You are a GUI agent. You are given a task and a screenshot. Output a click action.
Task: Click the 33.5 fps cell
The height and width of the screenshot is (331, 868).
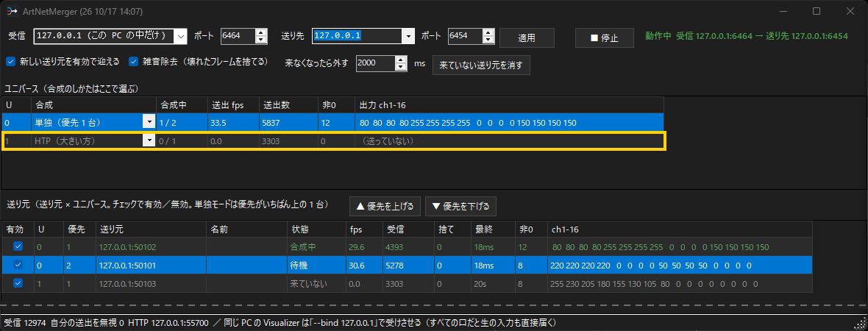tap(234, 123)
